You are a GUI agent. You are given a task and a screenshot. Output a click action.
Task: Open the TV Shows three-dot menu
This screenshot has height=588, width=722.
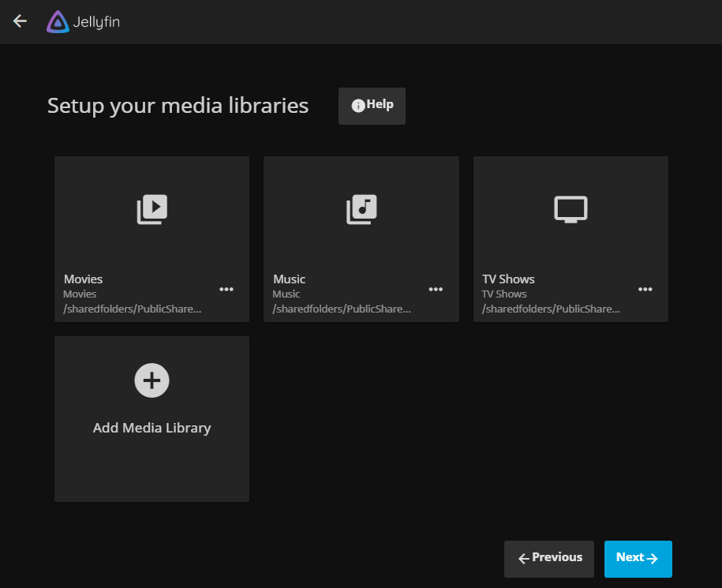click(645, 290)
